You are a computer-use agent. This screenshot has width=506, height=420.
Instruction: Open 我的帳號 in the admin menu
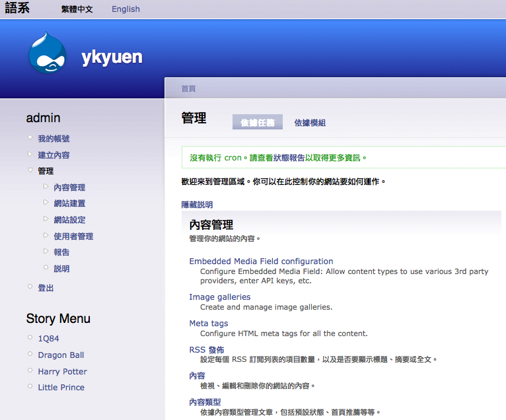[x=54, y=139]
